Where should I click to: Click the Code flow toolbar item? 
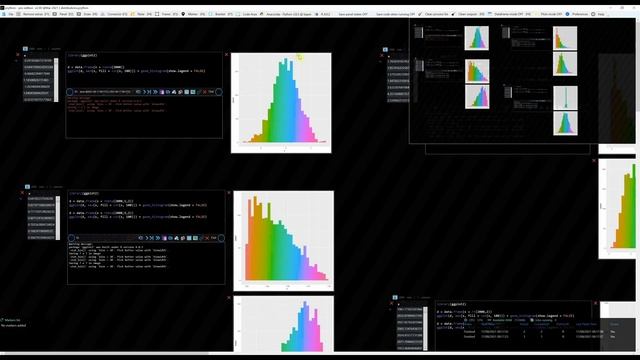point(247,14)
